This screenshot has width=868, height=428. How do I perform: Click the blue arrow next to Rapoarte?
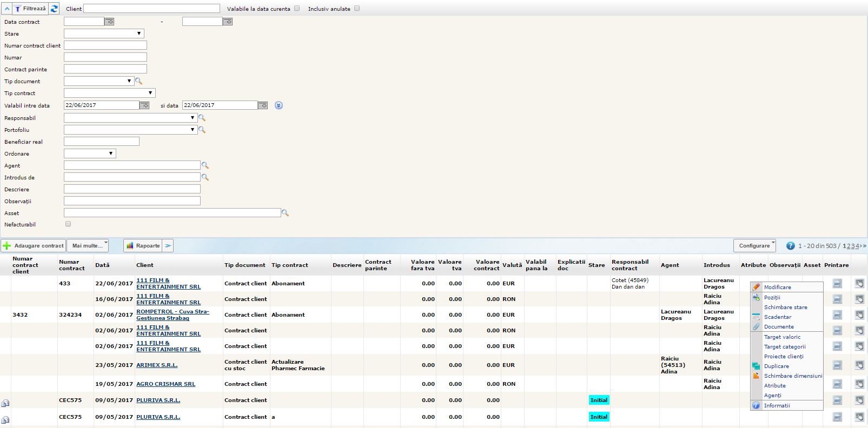[168, 246]
